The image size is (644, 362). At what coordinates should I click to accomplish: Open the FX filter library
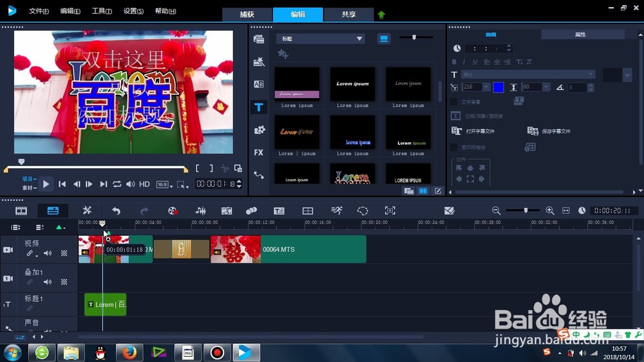258,153
